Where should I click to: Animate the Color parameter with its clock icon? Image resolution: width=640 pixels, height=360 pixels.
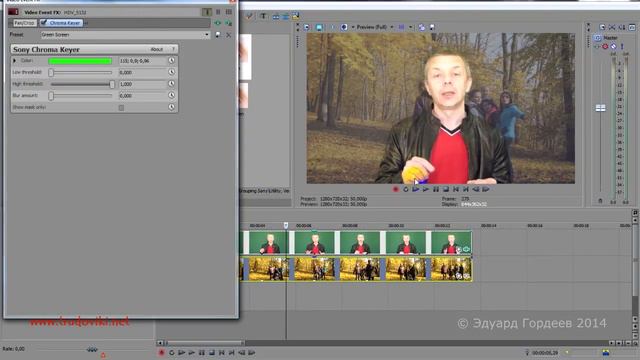click(171, 60)
